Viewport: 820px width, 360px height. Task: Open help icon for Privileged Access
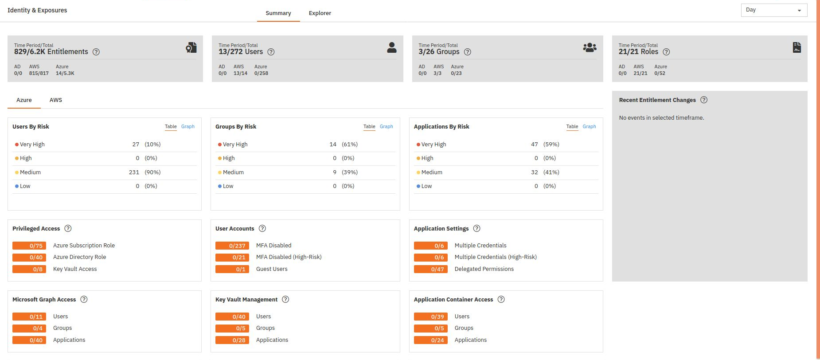tap(68, 229)
